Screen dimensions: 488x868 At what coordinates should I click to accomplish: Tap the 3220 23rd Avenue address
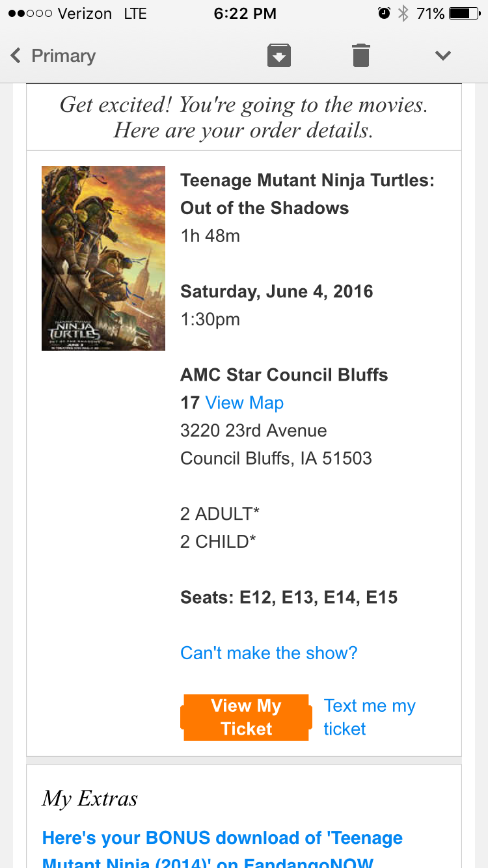(254, 431)
